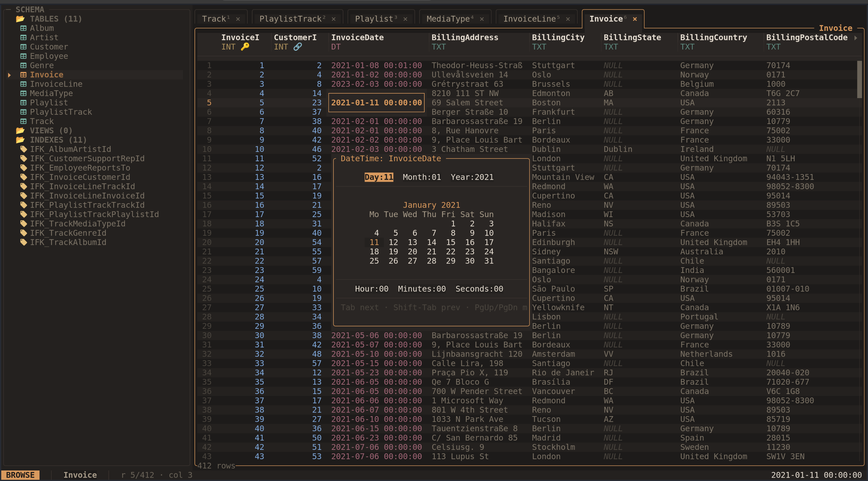Click the PlaylistTrack table icon in sidebar
Screen dimensions: 868x481
tap(23, 112)
